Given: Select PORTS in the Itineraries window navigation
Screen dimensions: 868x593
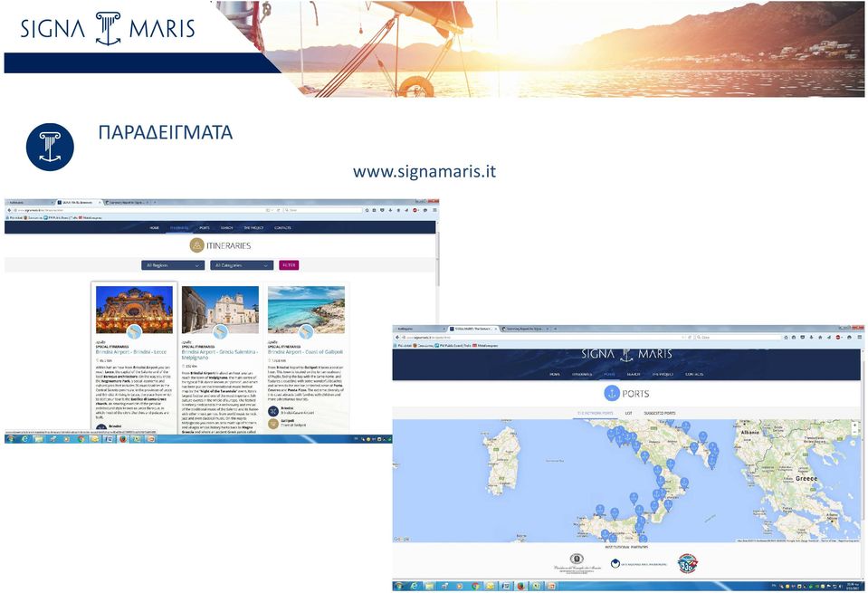Looking at the screenshot, I should (205, 227).
